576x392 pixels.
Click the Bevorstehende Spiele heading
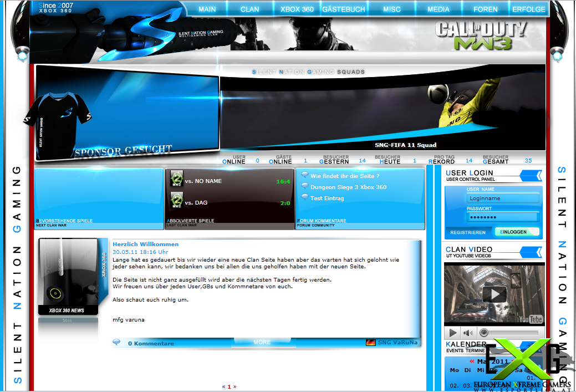tap(64, 221)
